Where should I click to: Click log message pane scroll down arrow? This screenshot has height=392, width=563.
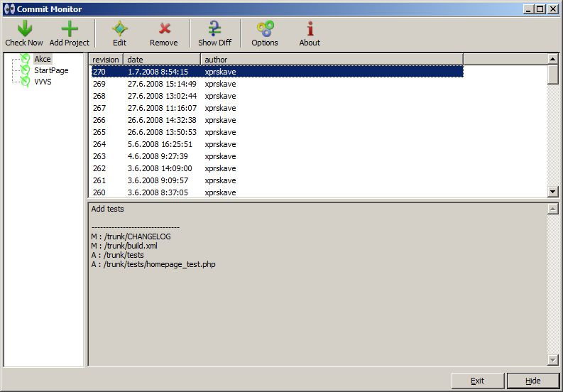click(x=553, y=359)
